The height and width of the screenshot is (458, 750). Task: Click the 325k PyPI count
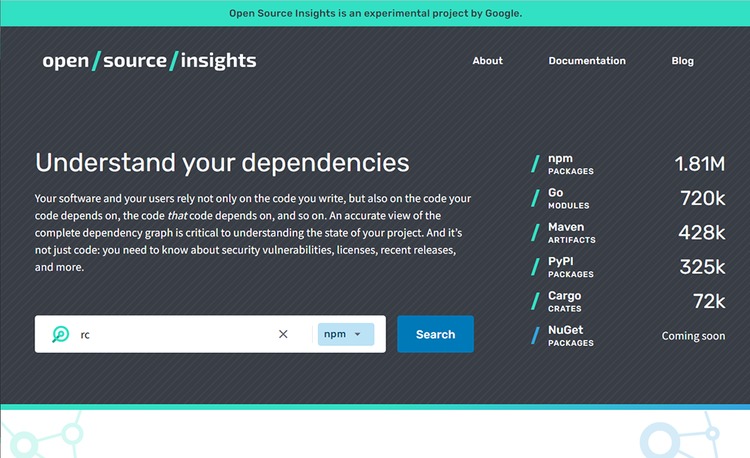pyautogui.click(x=702, y=267)
